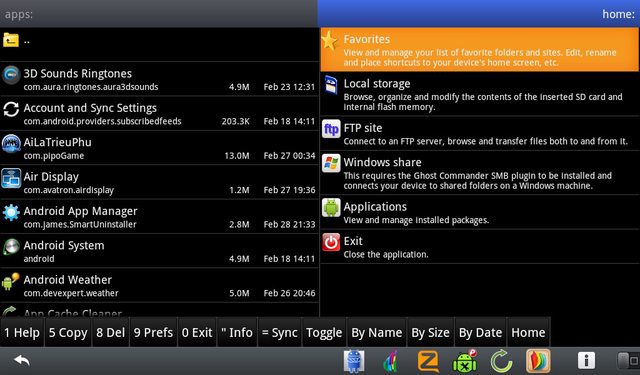The height and width of the screenshot is (375, 640).
Task: Open the orange Z taskbar icon
Action: (428, 361)
